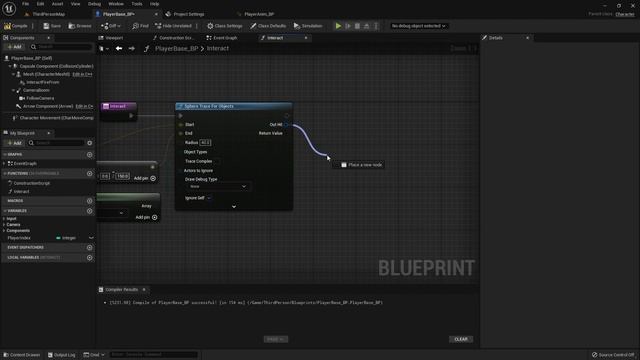Add a new macro with Macros plus
The width and height of the screenshot is (640, 360).
[x=89, y=201]
